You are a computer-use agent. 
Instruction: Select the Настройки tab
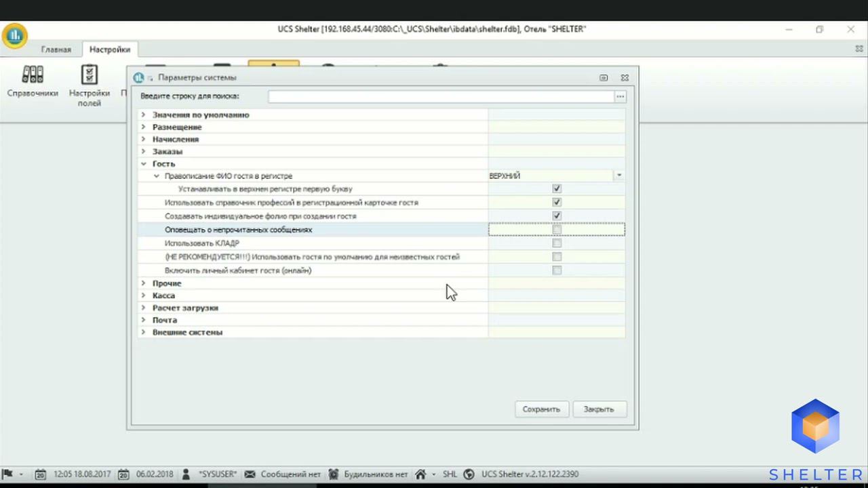click(x=110, y=49)
